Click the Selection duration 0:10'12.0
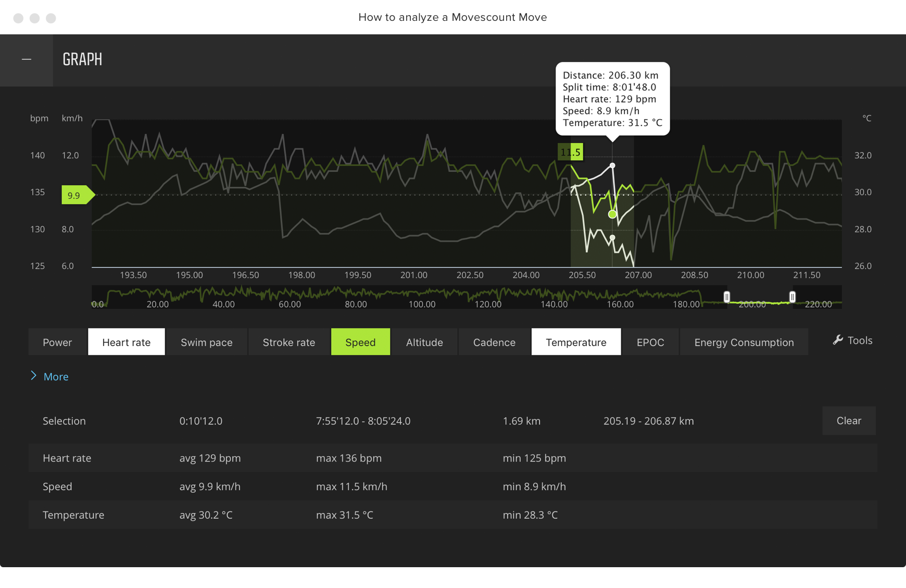Screen dimensions: 906x588 click(201, 421)
